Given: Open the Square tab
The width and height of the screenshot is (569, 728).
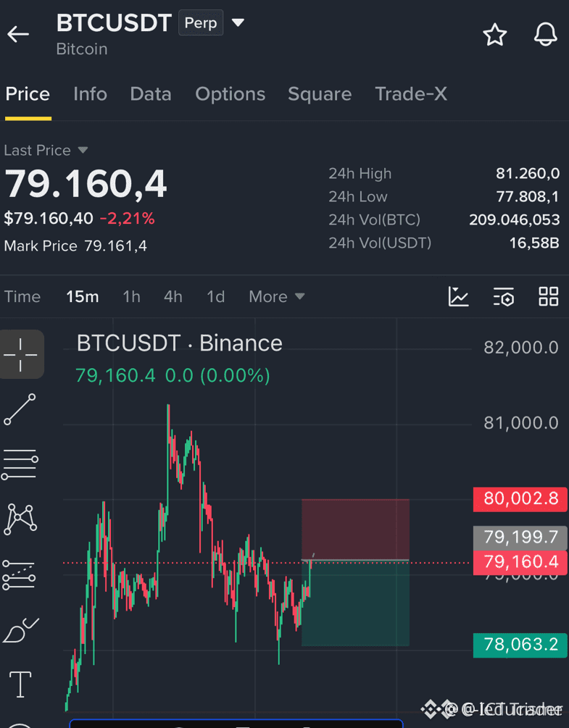Looking at the screenshot, I should tap(320, 94).
